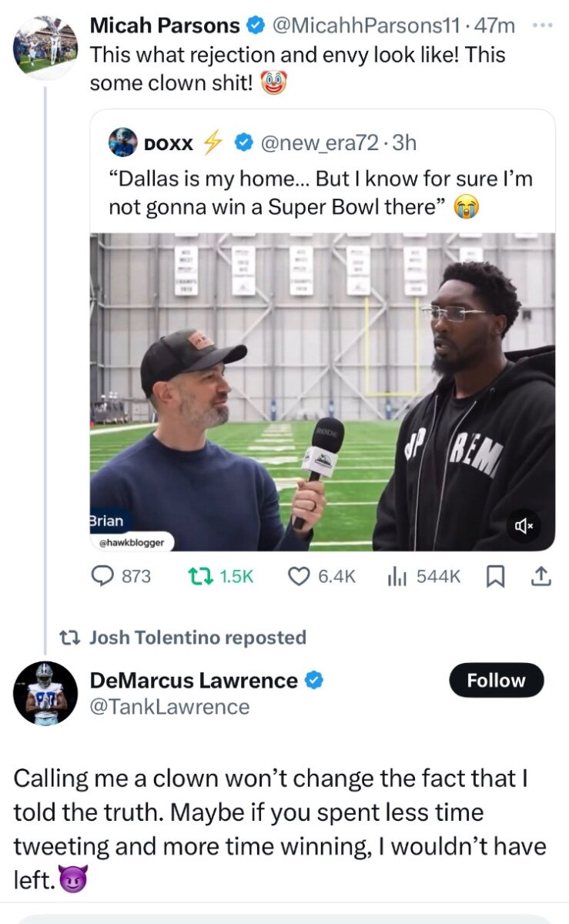Click the @TankLawrence handle
The width and height of the screenshot is (569, 924).
point(169,707)
